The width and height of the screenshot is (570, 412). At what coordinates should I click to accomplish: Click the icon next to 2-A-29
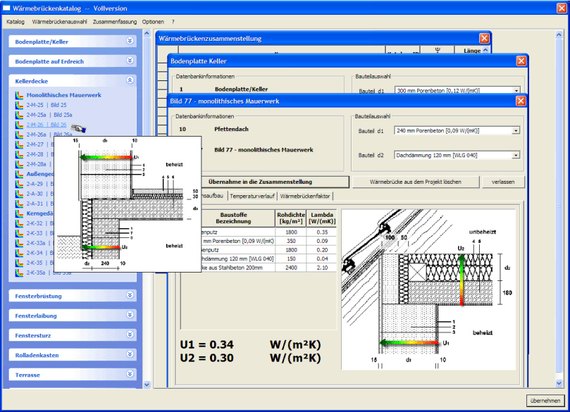coord(19,184)
